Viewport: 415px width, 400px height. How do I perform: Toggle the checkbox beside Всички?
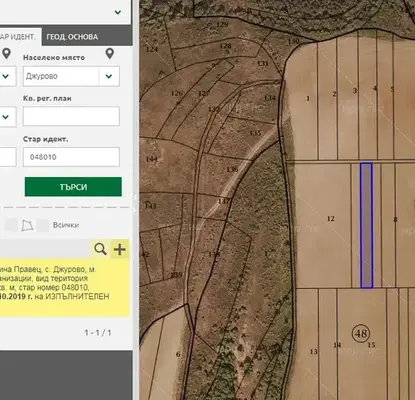pyautogui.click(x=43, y=226)
